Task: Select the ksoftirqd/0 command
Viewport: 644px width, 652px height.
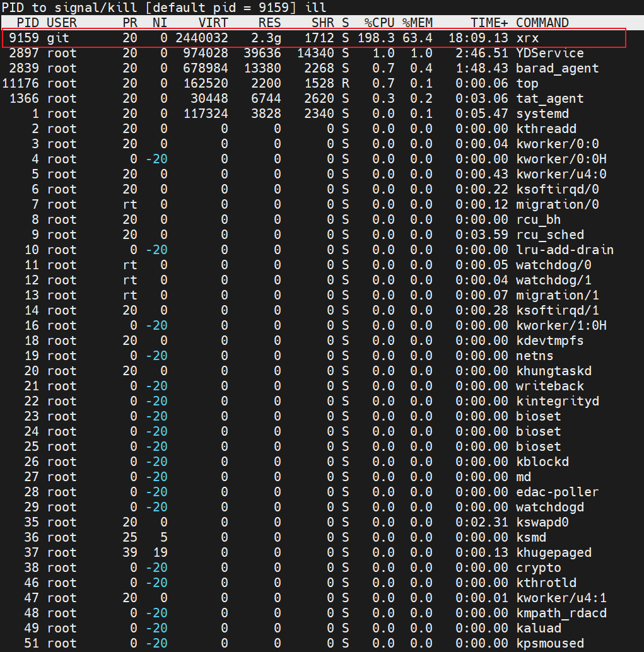Action: (x=557, y=189)
